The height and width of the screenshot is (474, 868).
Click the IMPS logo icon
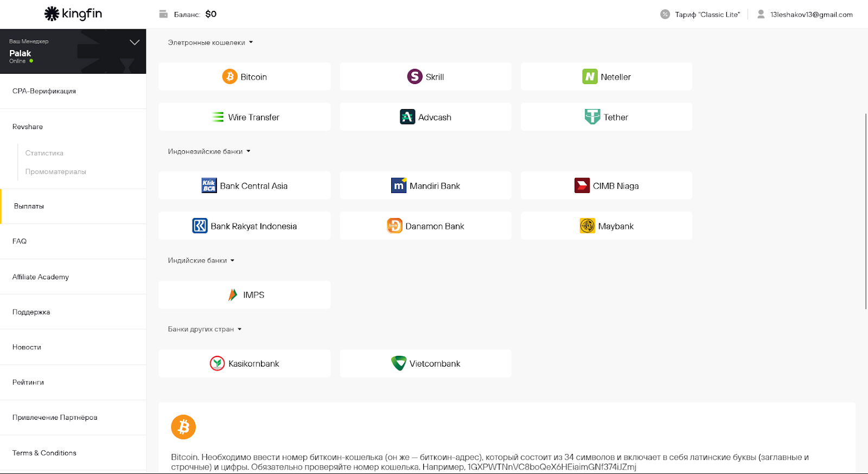click(x=233, y=294)
